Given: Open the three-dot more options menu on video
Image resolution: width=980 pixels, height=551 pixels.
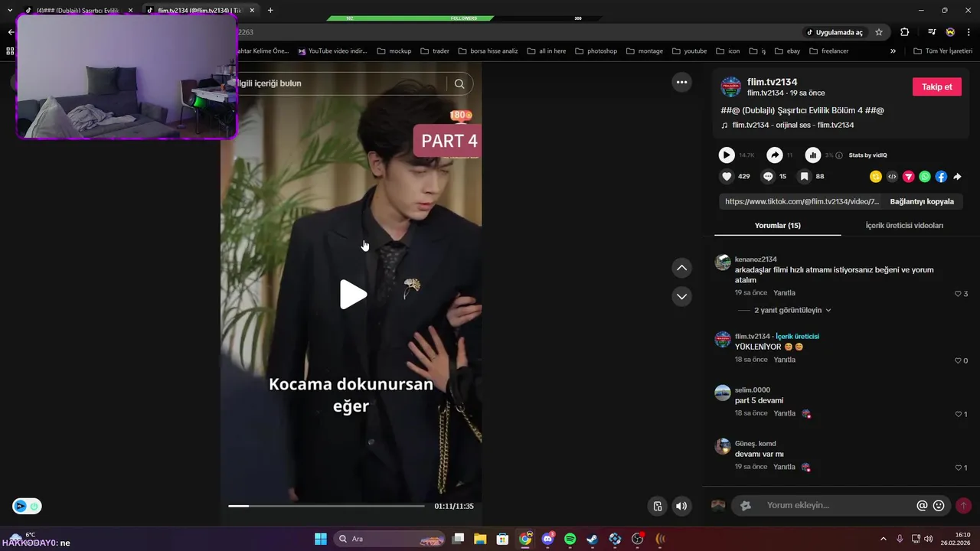Looking at the screenshot, I should [681, 82].
